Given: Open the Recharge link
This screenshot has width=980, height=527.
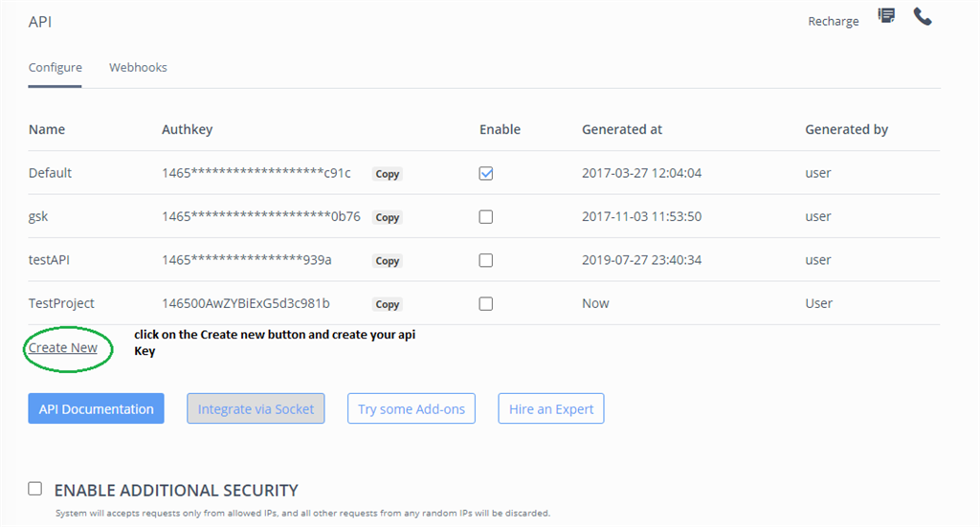Looking at the screenshot, I should point(834,21).
